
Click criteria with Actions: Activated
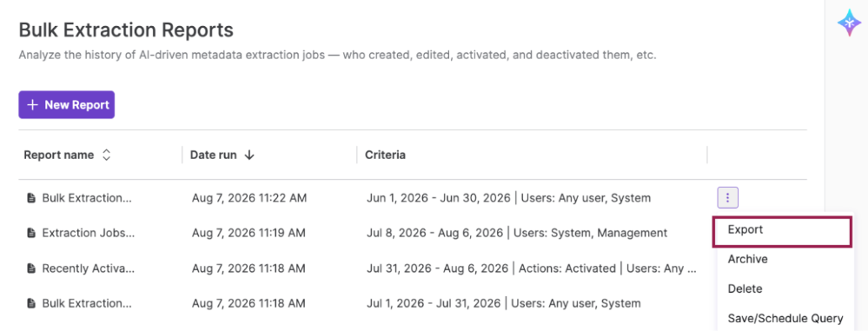(532, 268)
